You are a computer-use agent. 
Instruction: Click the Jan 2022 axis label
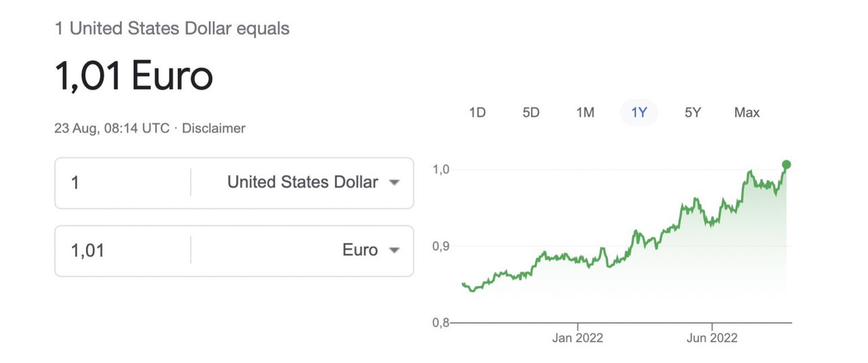(x=578, y=338)
